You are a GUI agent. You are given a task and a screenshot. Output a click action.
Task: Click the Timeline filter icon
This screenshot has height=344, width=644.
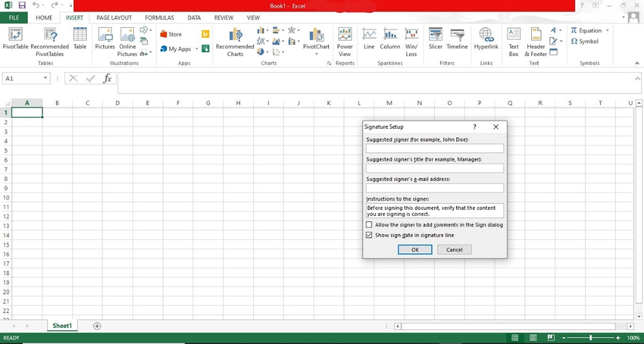click(457, 37)
